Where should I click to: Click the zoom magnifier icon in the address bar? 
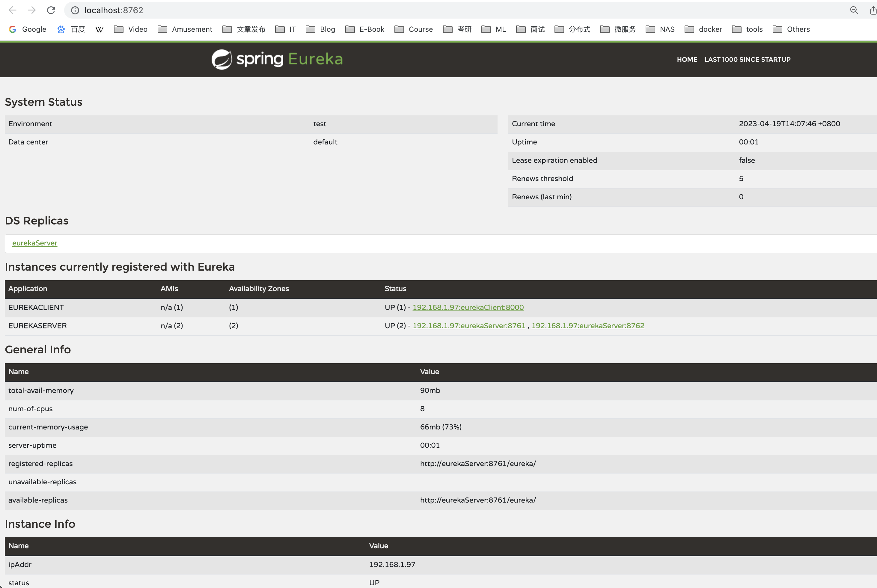tap(854, 10)
